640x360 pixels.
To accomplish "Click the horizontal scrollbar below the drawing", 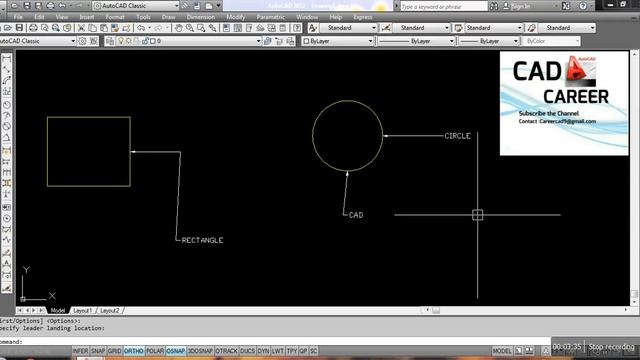I will [x=527, y=310].
